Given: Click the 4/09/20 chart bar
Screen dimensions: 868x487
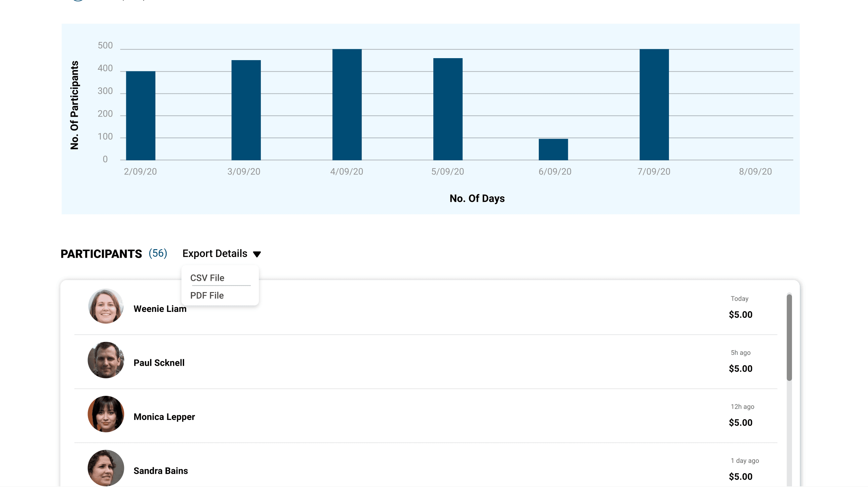Looking at the screenshot, I should click(x=347, y=105).
